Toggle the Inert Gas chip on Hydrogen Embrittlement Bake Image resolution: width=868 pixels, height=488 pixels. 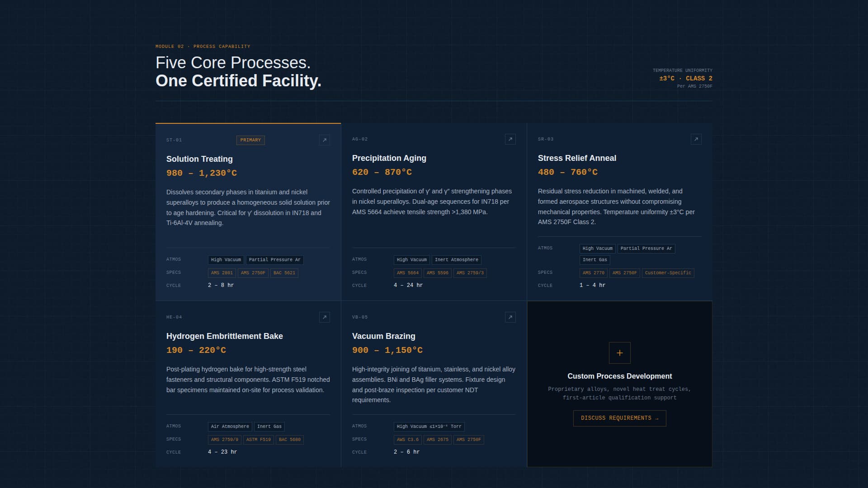click(x=269, y=426)
